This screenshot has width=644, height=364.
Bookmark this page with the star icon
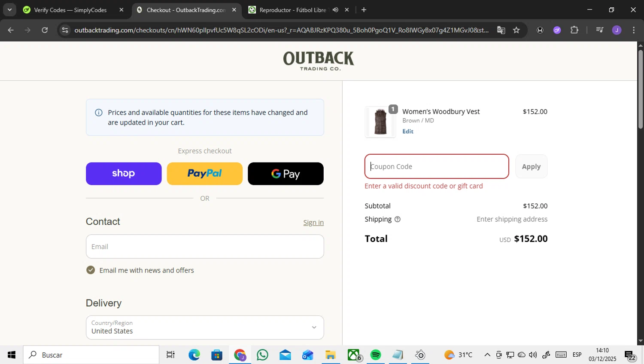(516, 30)
